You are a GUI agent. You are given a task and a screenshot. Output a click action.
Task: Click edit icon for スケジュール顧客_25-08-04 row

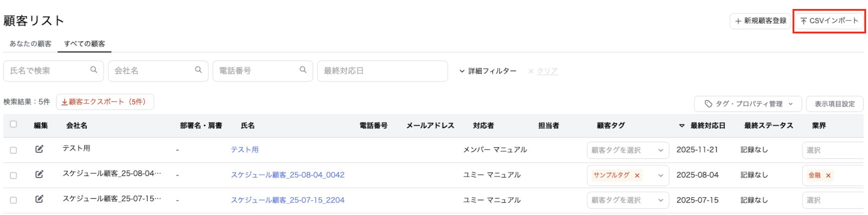point(39,174)
